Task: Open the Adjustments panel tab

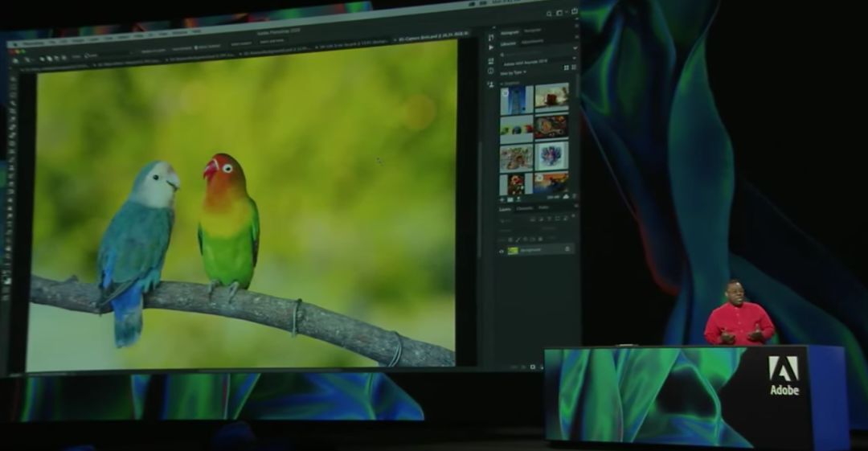Action: (x=532, y=42)
